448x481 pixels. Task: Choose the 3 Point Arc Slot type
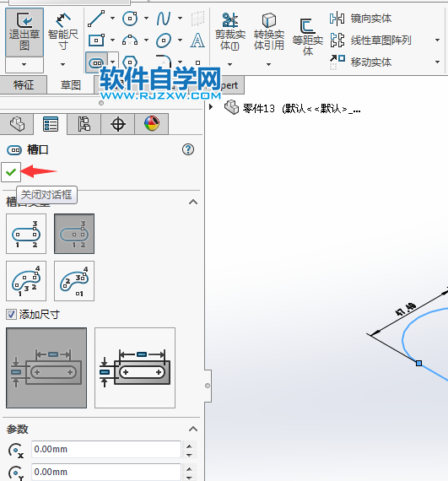tap(26, 281)
